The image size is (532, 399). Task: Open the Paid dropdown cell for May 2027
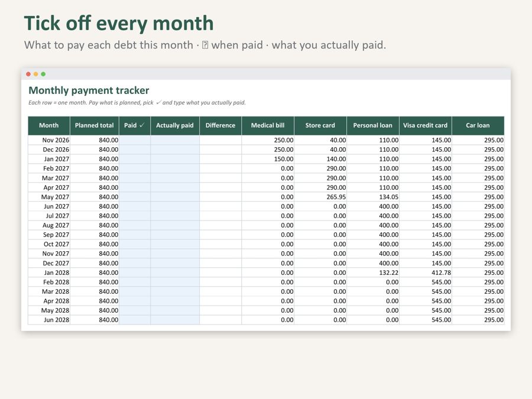pyautogui.click(x=135, y=197)
